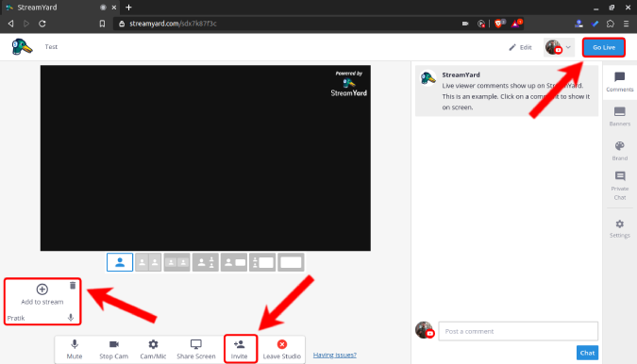The width and height of the screenshot is (637, 364).
Task: Select the large screen with side participants layout
Action: tap(262, 262)
